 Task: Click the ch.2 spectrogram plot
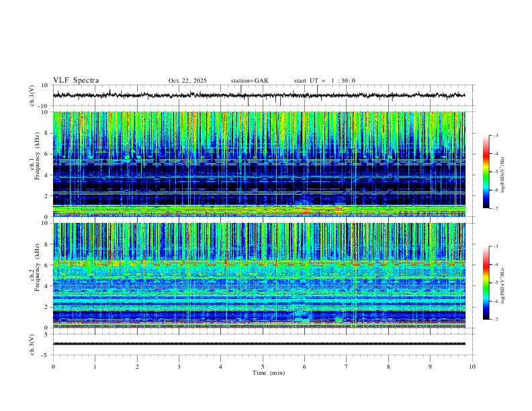(259, 275)
